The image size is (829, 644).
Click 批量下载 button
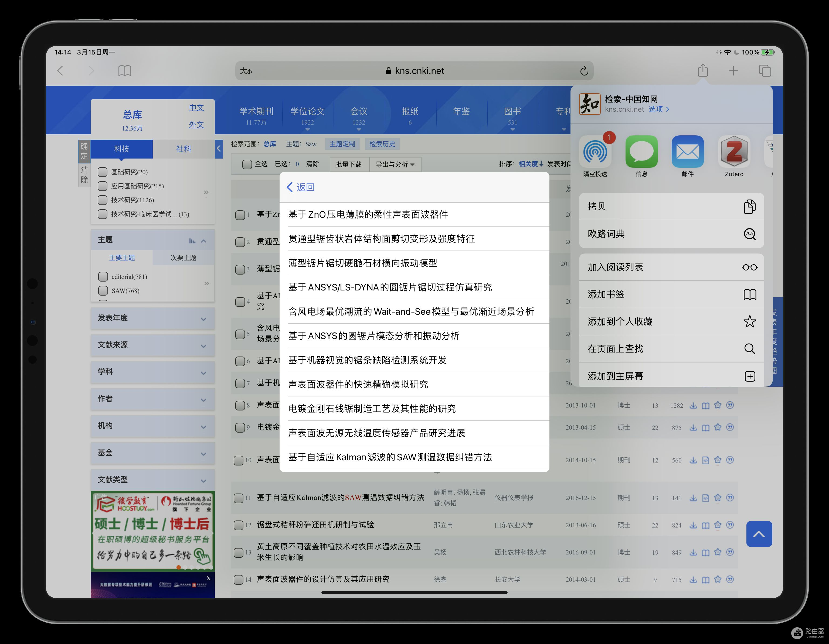point(349,164)
